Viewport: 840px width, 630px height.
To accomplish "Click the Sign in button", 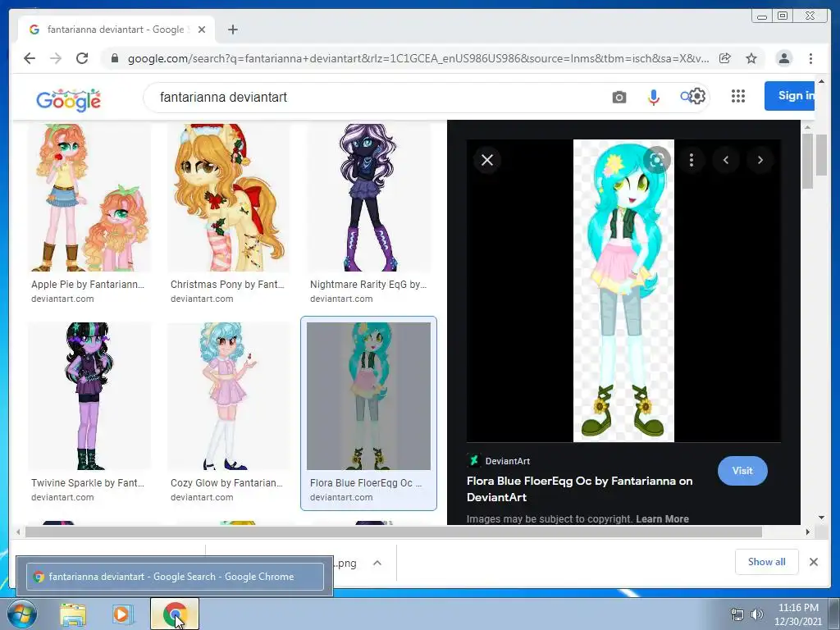I will (790, 96).
